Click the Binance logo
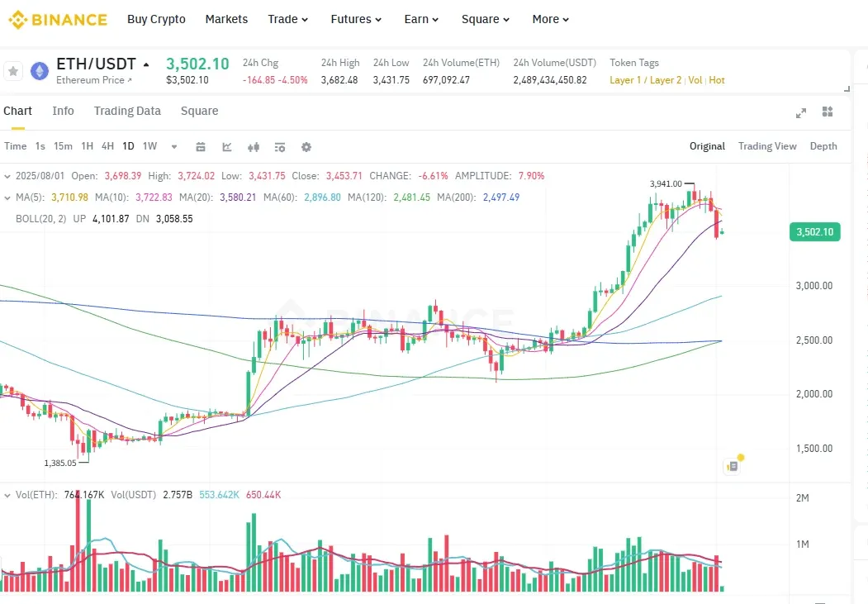 pos(58,19)
